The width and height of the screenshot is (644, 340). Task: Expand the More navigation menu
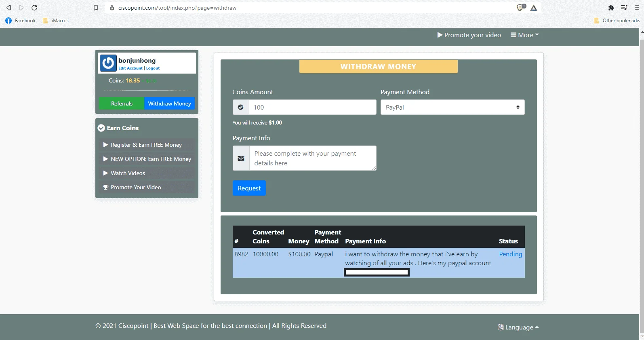click(x=524, y=35)
